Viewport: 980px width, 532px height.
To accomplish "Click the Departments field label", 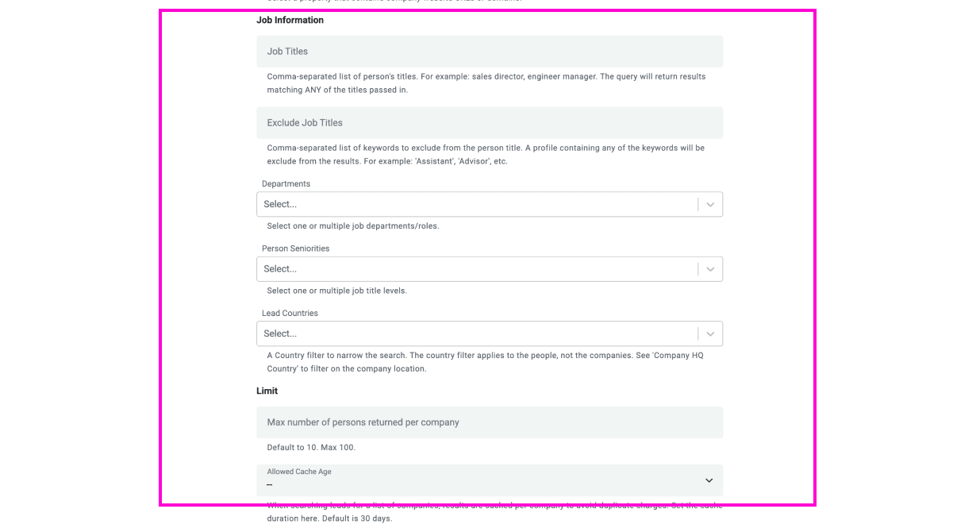I will click(x=286, y=183).
